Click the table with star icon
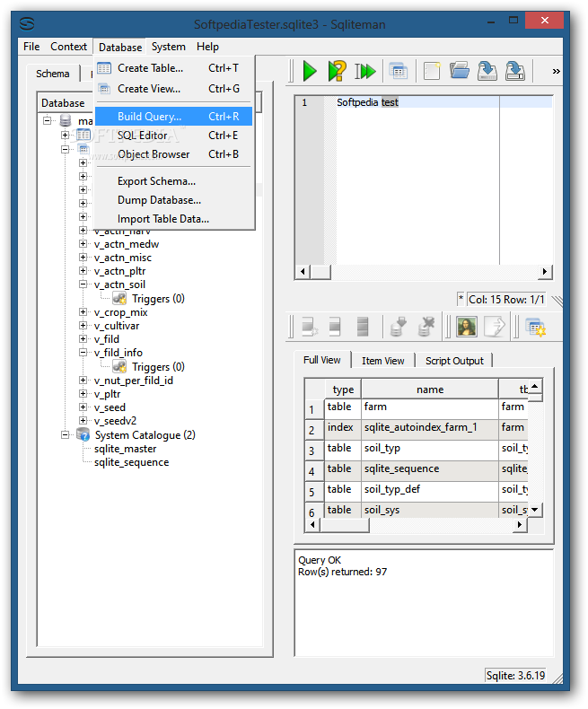 [536, 328]
